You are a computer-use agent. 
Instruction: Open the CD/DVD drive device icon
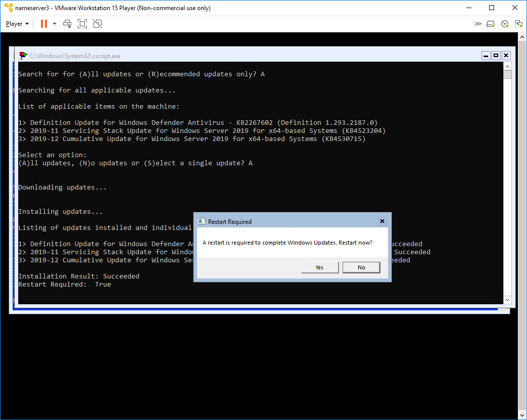click(x=504, y=24)
